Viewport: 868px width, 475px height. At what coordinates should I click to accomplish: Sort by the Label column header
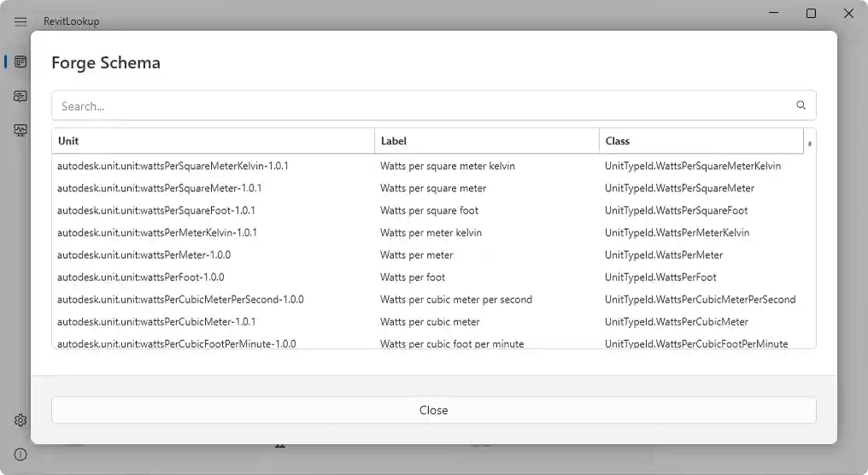coord(486,141)
